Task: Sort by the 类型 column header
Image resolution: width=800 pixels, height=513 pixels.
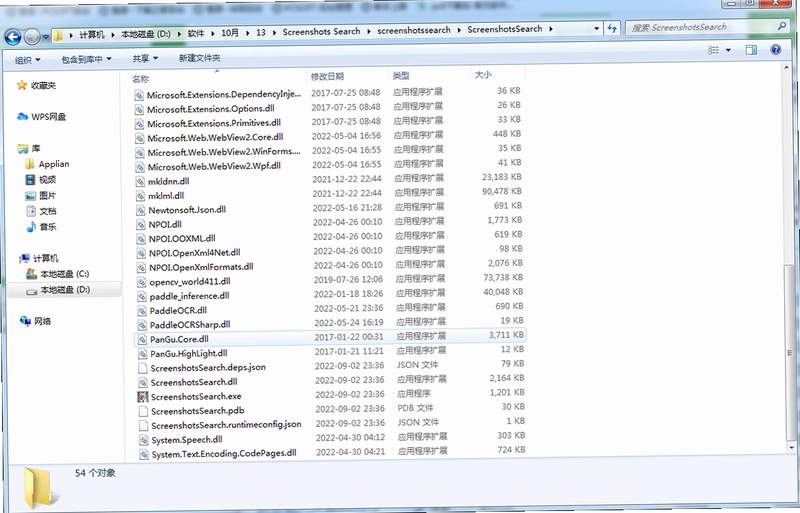Action: 401,76
